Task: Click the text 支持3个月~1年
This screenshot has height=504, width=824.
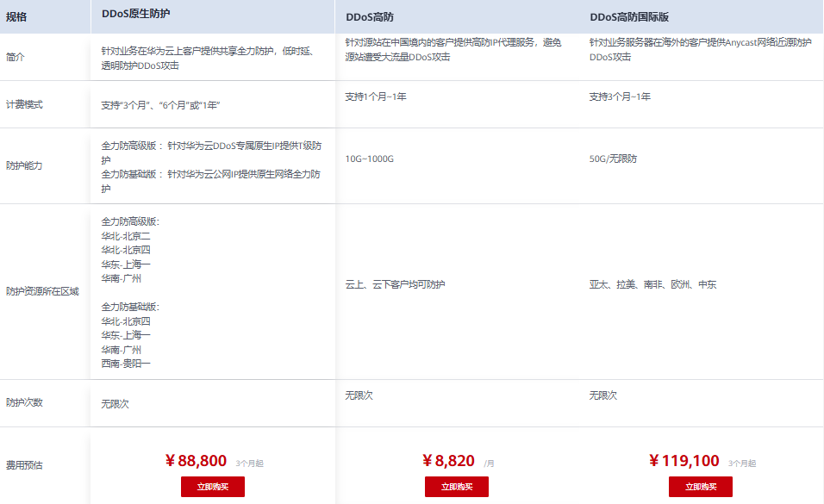Action: (620, 96)
